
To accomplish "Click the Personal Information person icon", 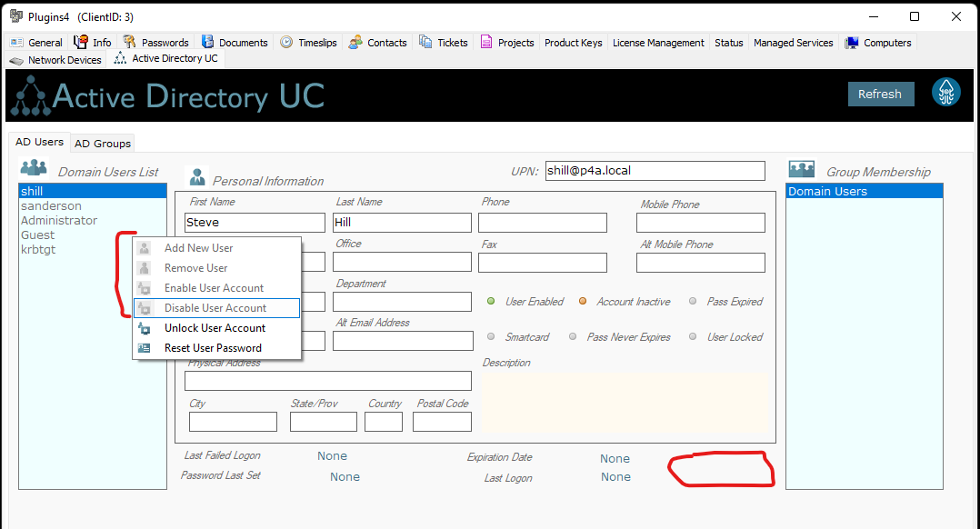I will [x=196, y=176].
